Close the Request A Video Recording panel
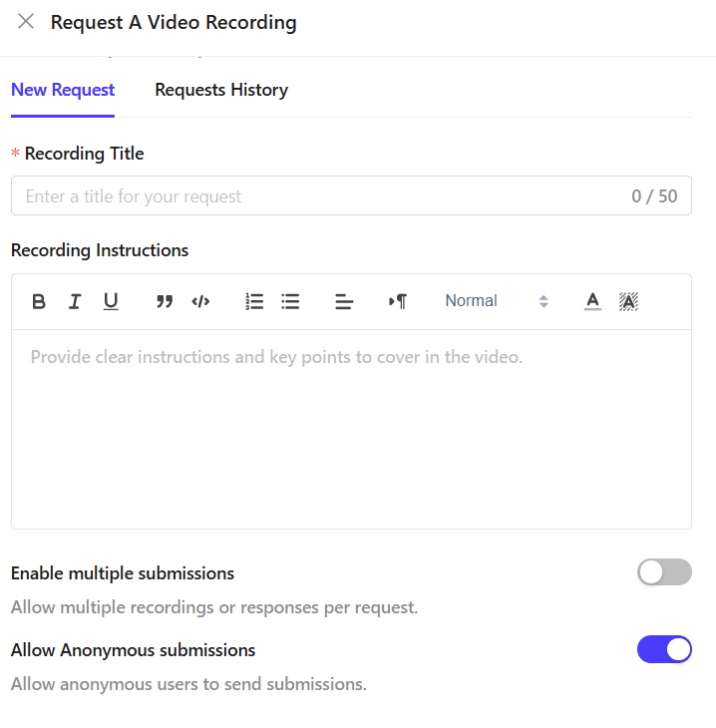This screenshot has width=716, height=728. [x=26, y=22]
